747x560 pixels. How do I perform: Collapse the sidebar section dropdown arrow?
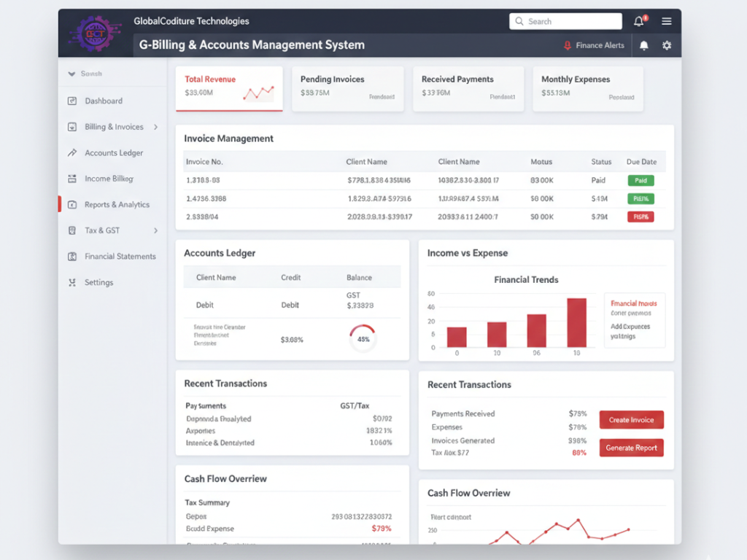(71, 74)
